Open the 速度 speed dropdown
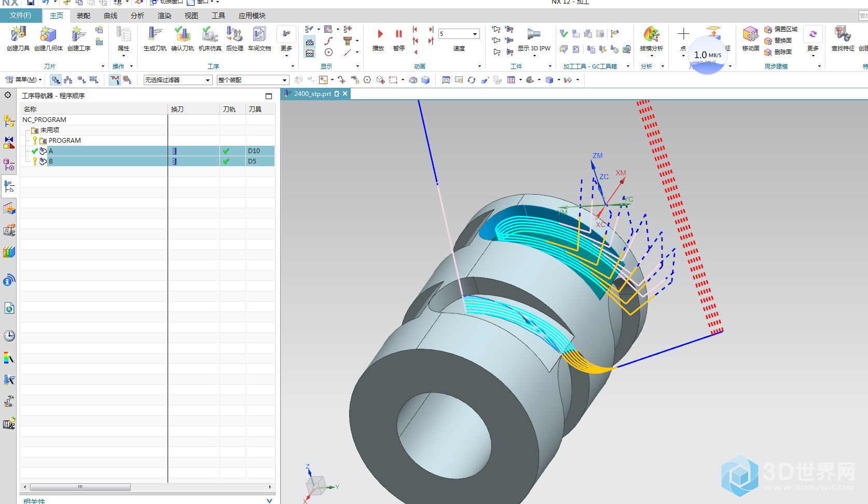This screenshot has height=504, width=868. [x=475, y=34]
